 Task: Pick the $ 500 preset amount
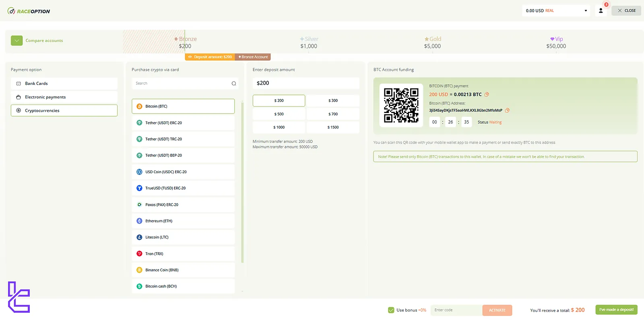pos(279,114)
